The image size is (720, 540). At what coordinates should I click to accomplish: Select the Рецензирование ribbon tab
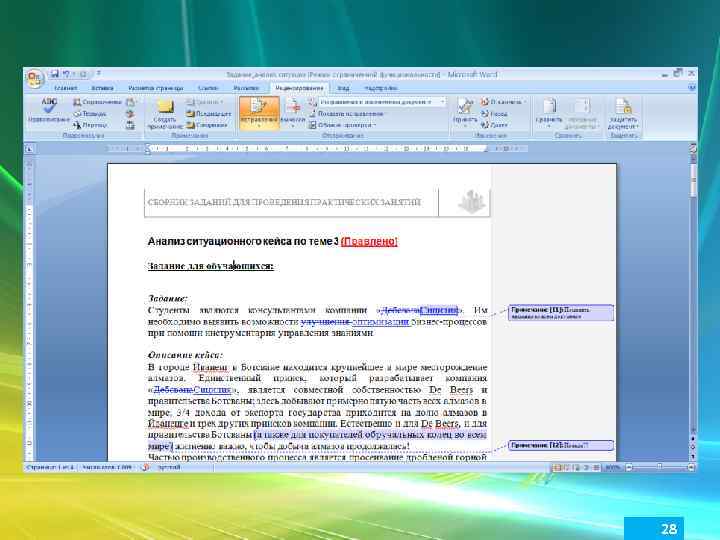pos(299,88)
